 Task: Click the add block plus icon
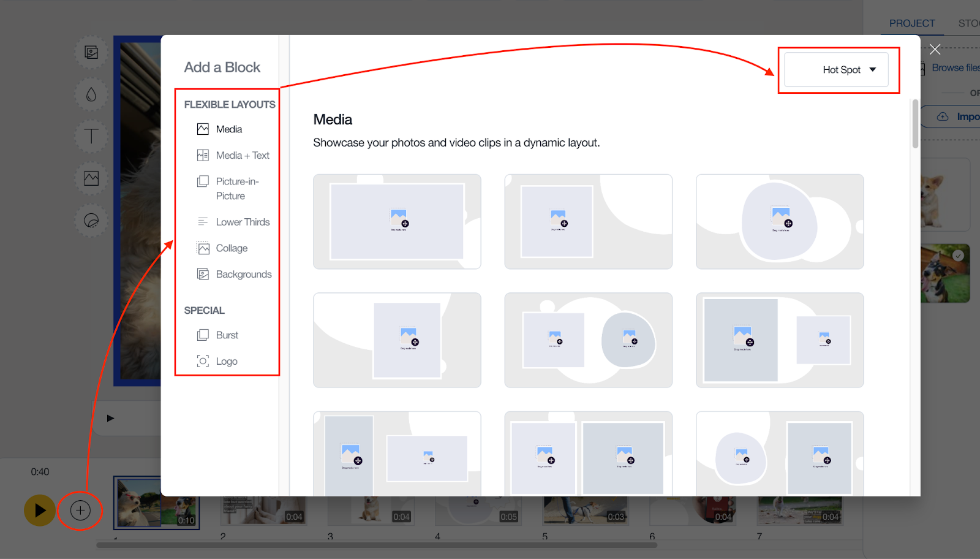pos(80,510)
